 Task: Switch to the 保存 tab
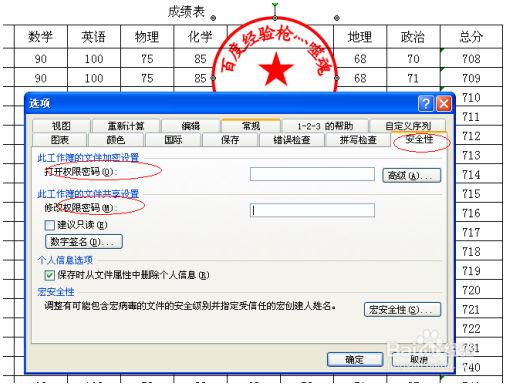[x=230, y=139]
